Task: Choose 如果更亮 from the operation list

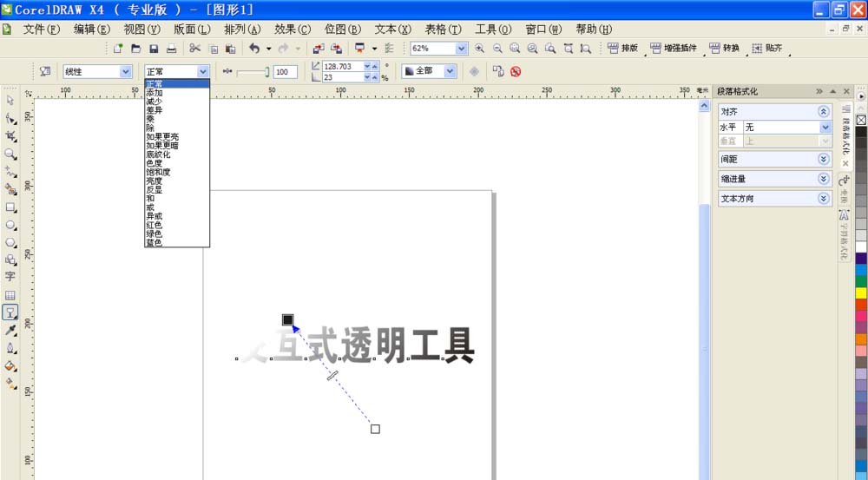Action: 176,137
